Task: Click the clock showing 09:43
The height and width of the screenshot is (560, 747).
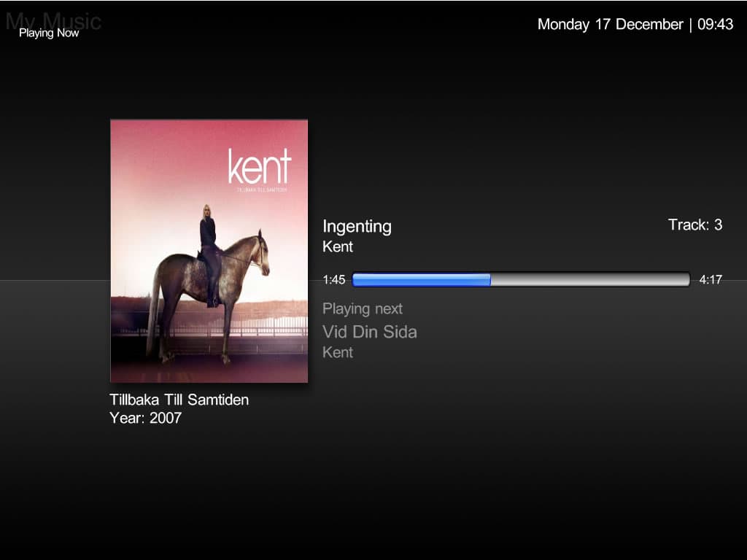Action: coord(715,24)
